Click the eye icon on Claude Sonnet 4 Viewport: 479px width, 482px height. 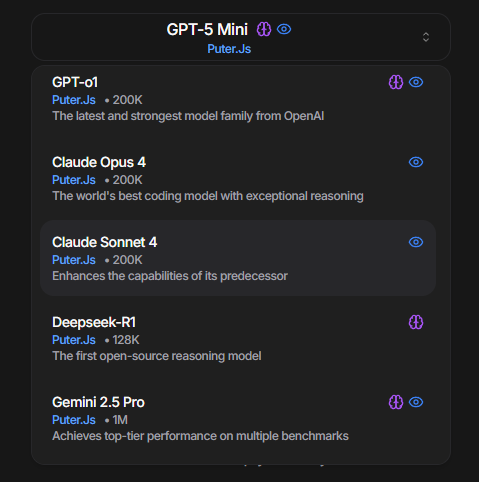click(x=416, y=242)
